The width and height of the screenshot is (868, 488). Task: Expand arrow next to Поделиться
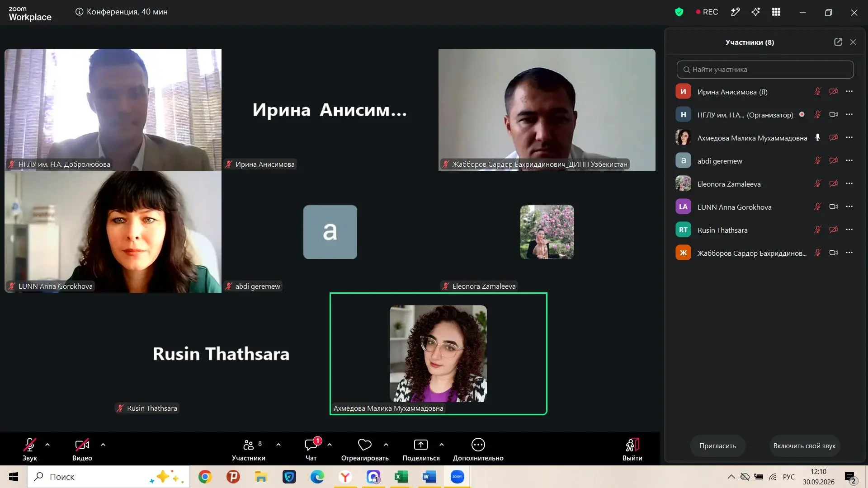(x=442, y=445)
